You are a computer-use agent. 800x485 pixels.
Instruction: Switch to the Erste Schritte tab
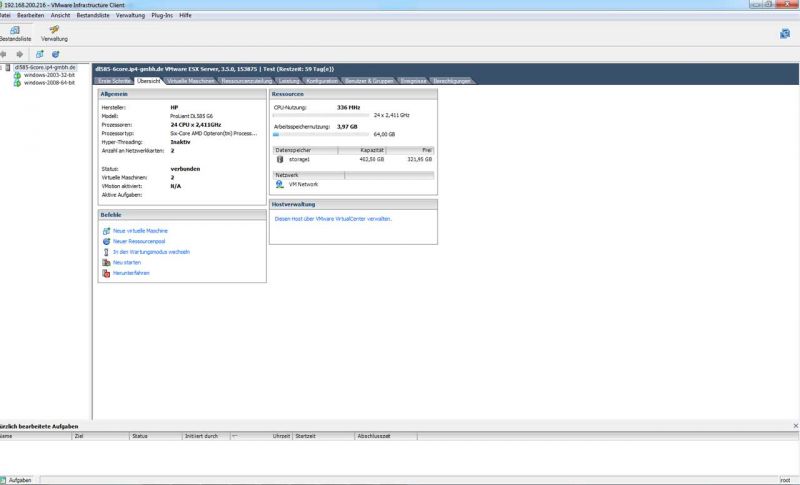point(114,81)
